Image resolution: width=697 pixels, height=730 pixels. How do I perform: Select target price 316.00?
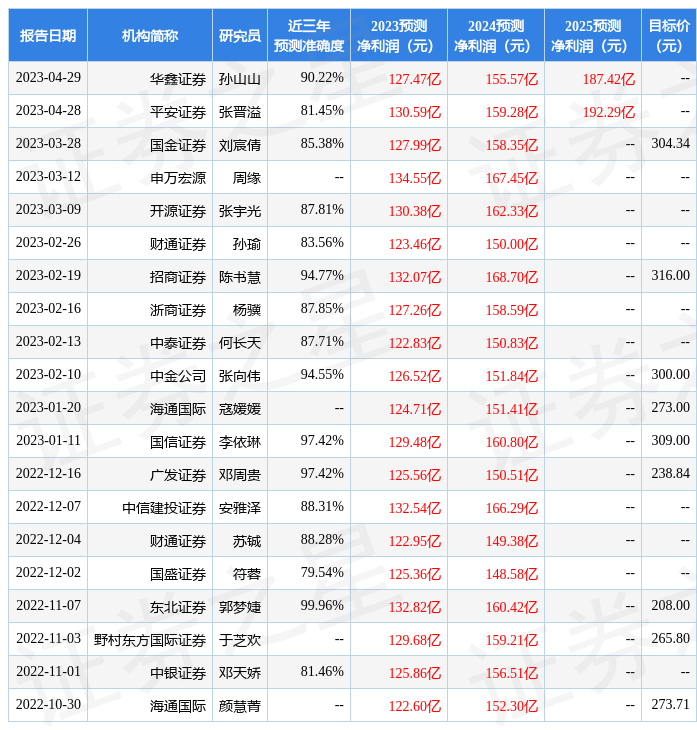670,276
